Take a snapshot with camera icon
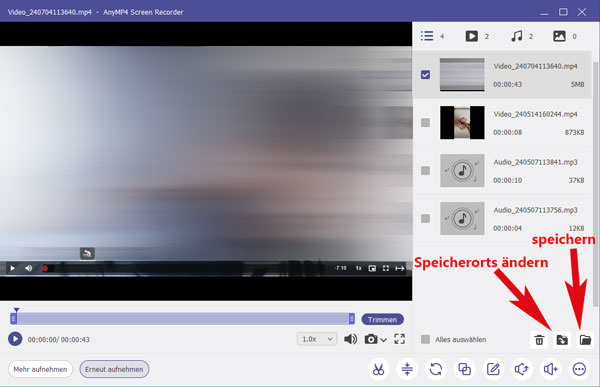 click(371, 339)
